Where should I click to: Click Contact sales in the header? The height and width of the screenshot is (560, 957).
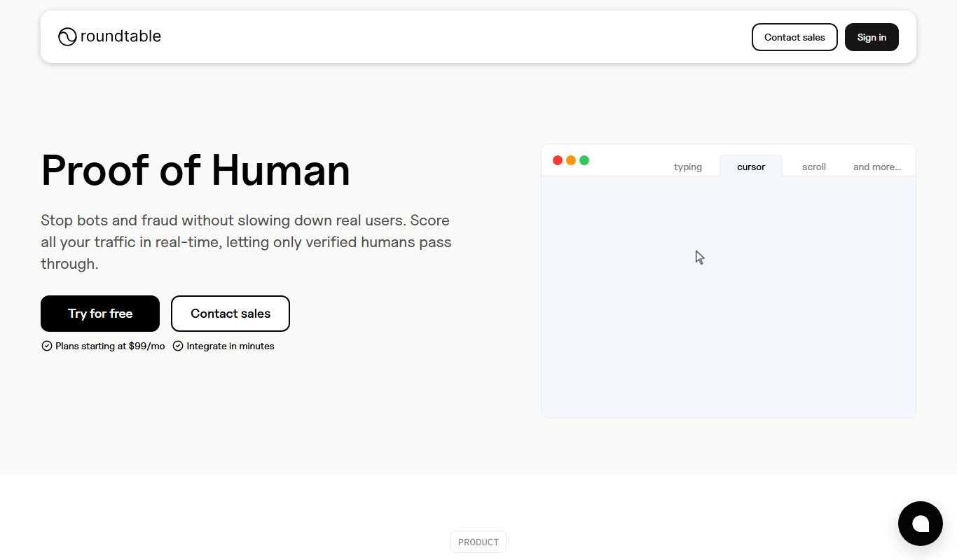794,37
